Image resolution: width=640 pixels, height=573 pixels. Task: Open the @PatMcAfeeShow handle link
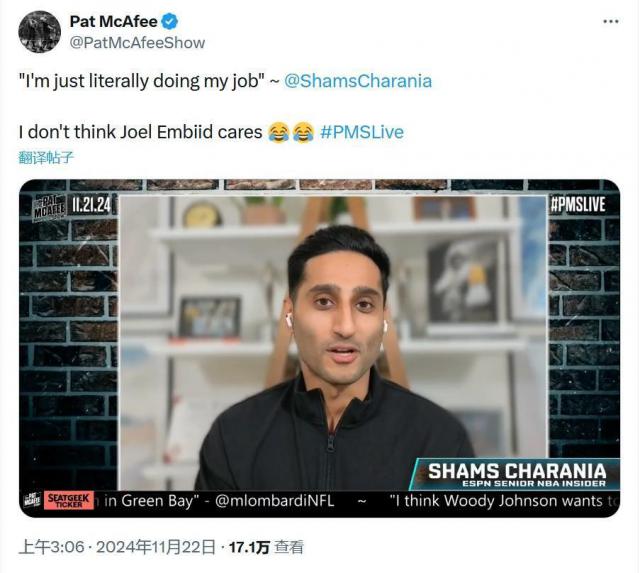[138, 42]
